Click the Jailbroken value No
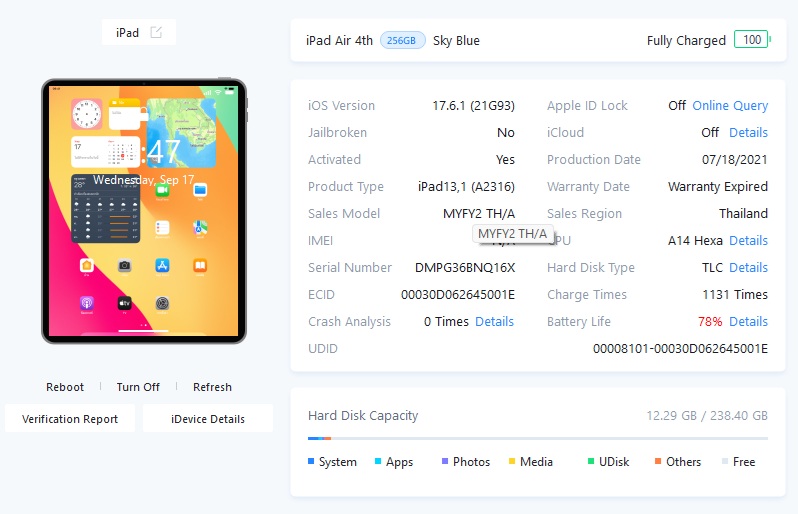Image resolution: width=798 pixels, height=514 pixels. pos(505,132)
